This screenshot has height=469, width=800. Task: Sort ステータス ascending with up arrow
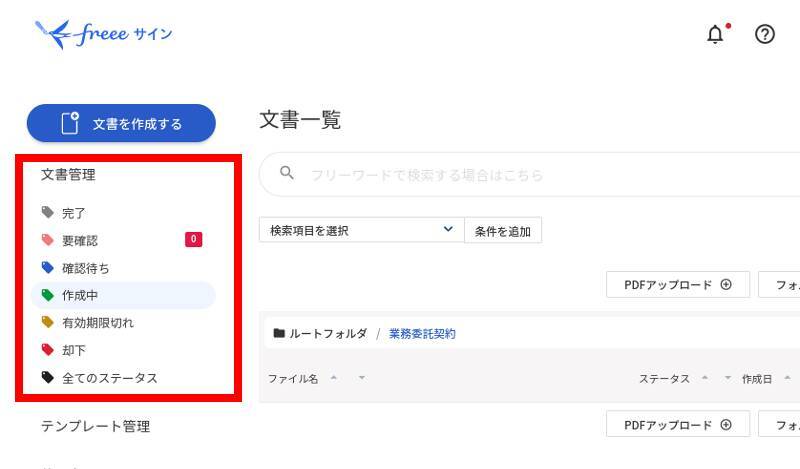click(x=705, y=378)
